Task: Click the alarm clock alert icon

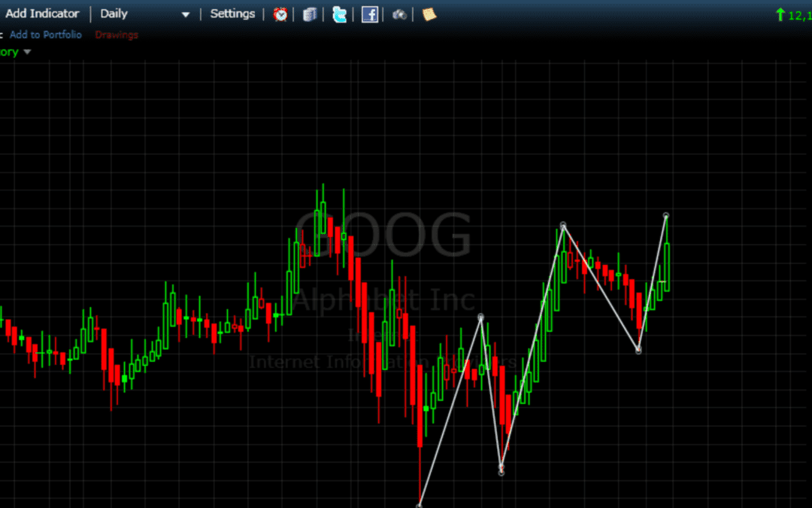Action: pos(280,14)
